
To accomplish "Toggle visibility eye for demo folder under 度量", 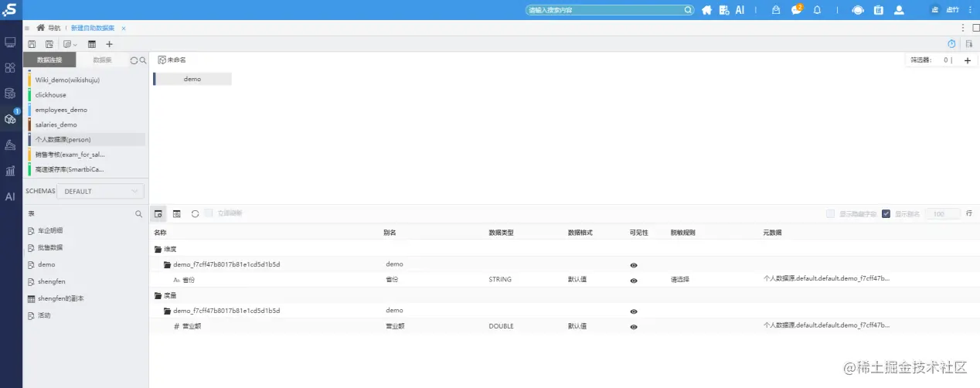I will (634, 311).
